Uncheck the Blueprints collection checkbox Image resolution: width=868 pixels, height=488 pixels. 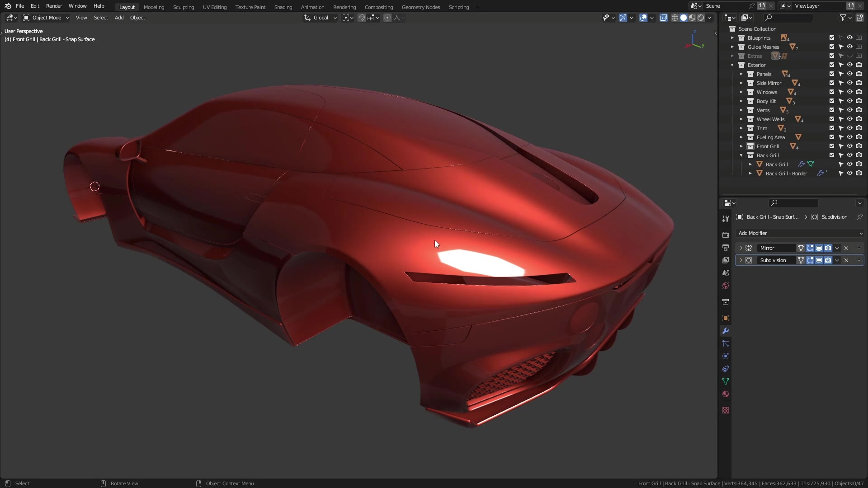tap(832, 38)
